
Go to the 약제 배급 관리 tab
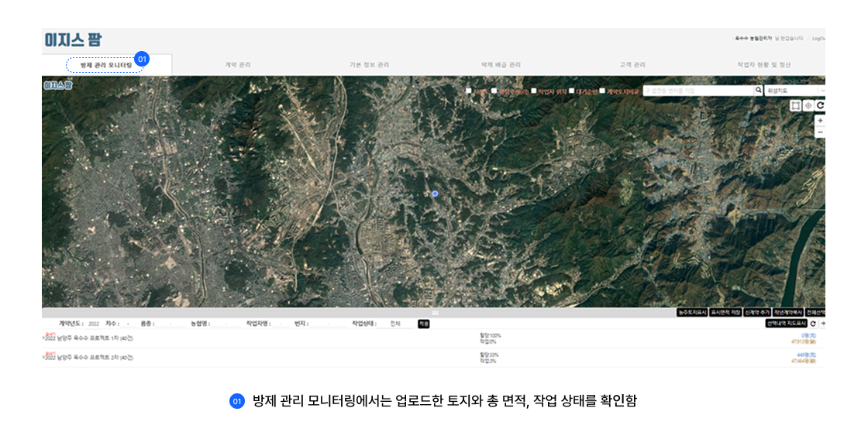(x=501, y=65)
